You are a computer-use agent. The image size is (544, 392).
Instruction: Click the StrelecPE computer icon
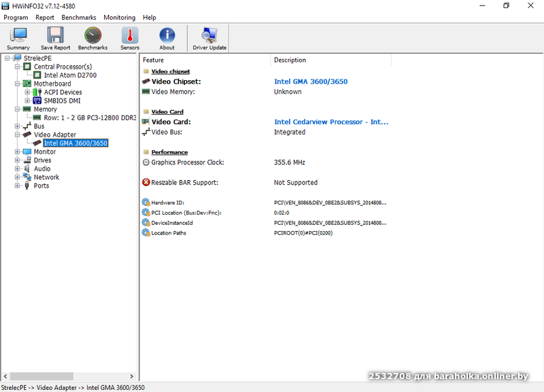click(17, 58)
